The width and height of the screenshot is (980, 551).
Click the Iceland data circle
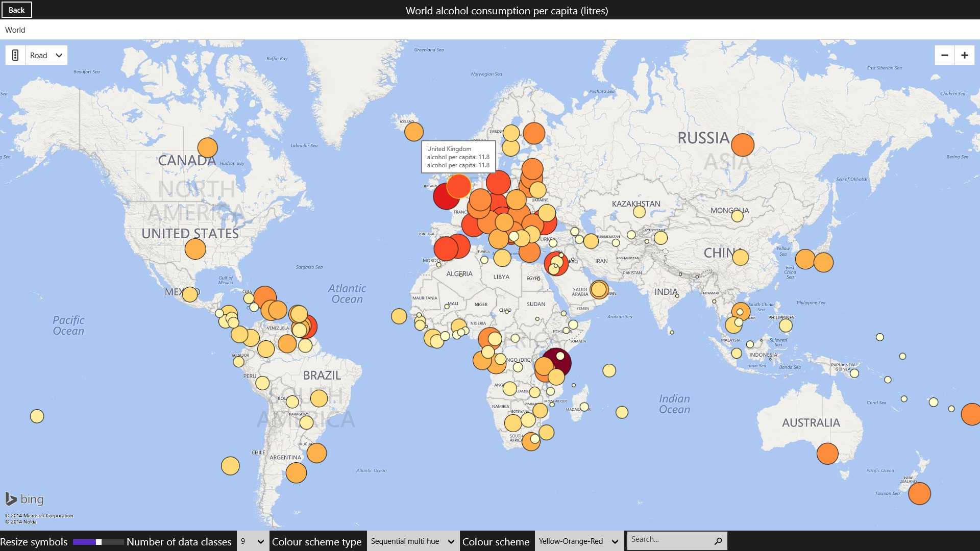(413, 132)
